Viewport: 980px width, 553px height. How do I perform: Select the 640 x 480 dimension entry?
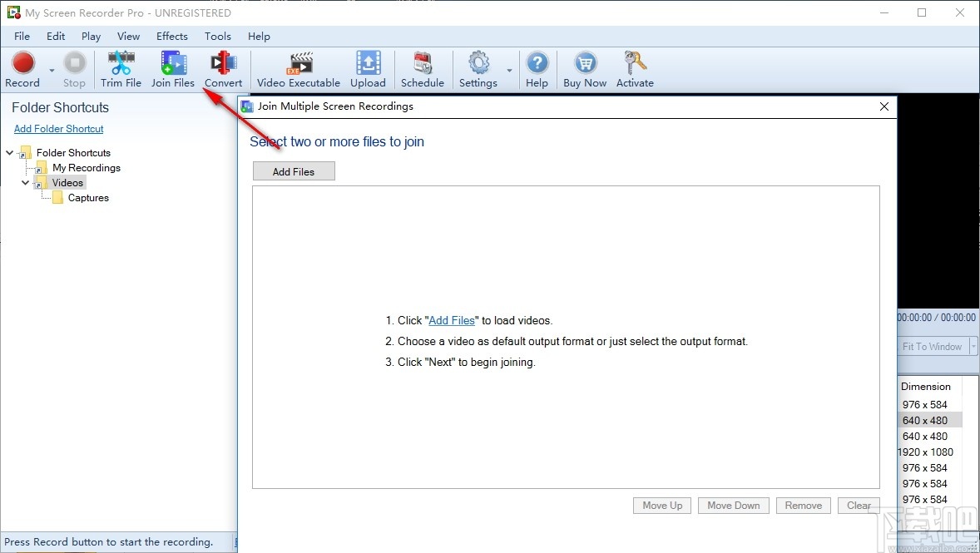tap(924, 420)
